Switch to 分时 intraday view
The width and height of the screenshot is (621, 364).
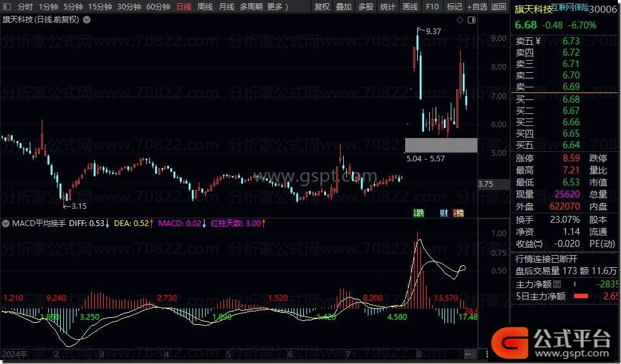tap(25, 7)
